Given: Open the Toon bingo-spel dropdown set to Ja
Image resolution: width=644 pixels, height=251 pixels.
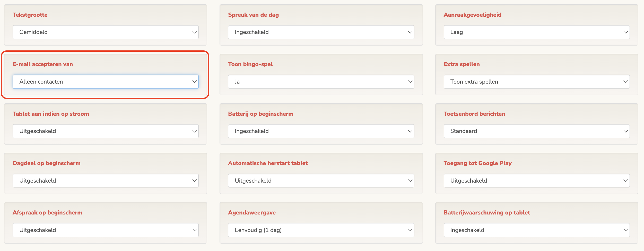Looking at the screenshot, I should point(321,82).
